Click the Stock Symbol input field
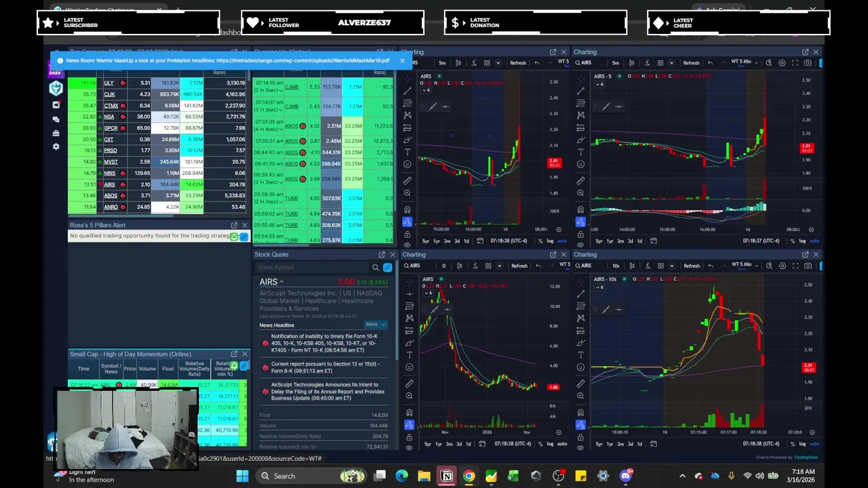This screenshot has width=868, height=488. tap(312, 267)
